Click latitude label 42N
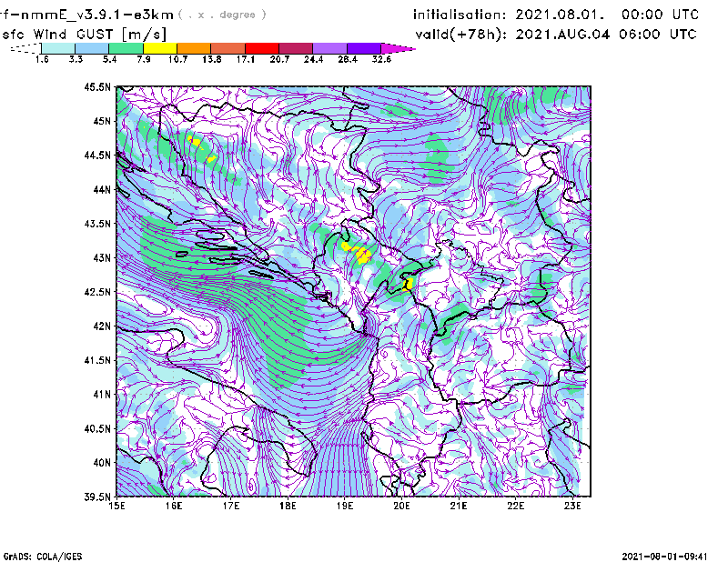Viewport: 728px width, 562px height. tap(102, 326)
